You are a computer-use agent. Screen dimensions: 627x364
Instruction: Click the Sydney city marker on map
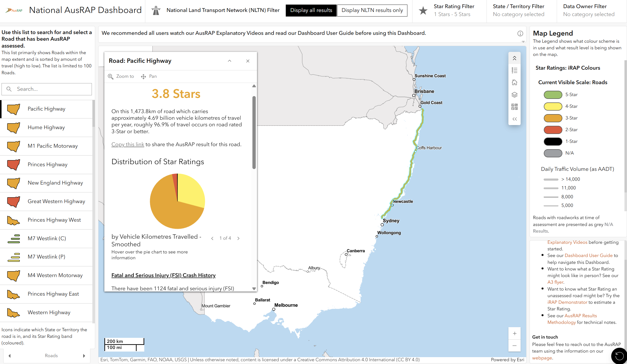tap(382, 225)
